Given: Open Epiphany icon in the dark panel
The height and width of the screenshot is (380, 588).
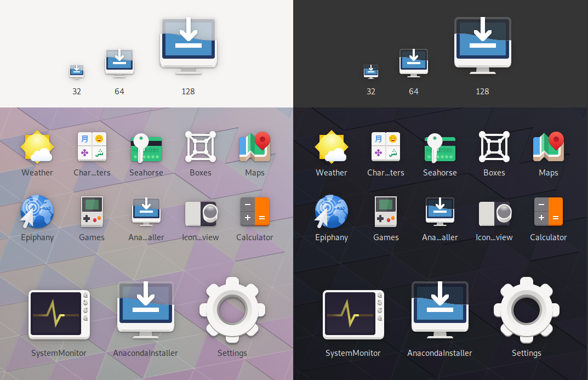Looking at the screenshot, I should 331,212.
